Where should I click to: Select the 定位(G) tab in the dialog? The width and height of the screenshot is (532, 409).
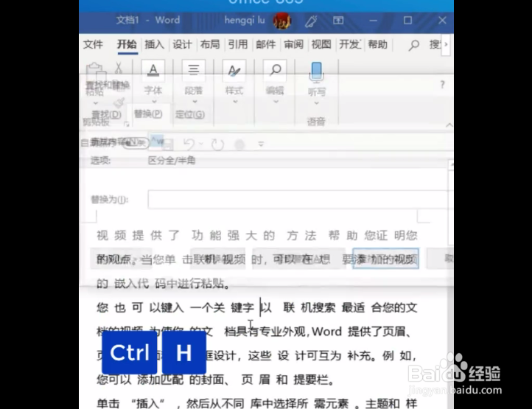point(190,114)
